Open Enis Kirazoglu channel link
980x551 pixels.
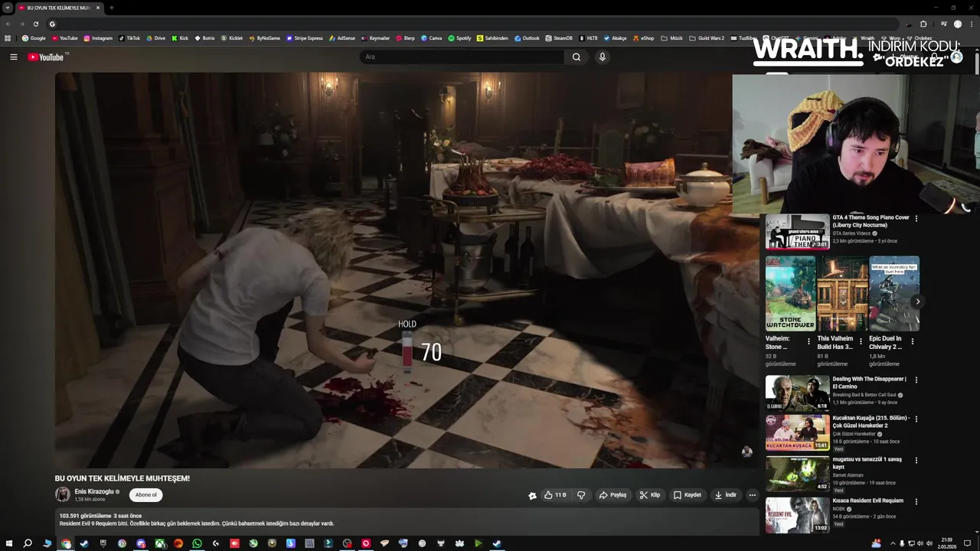(94, 491)
